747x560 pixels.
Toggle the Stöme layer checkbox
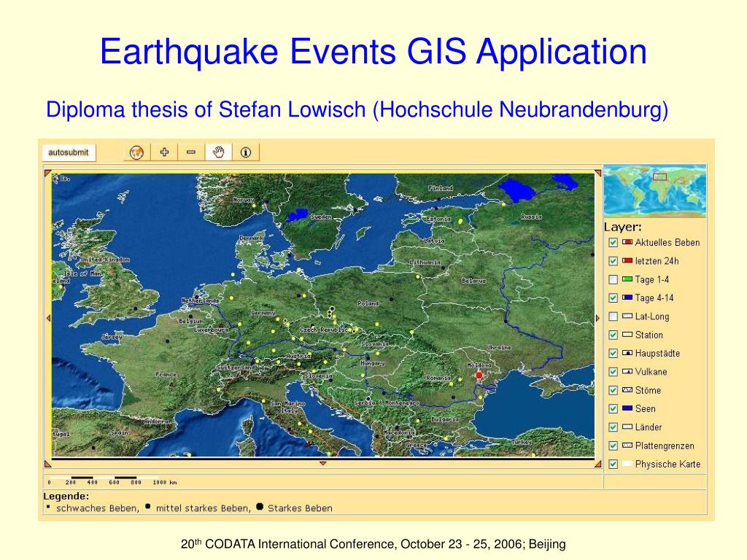(x=613, y=391)
